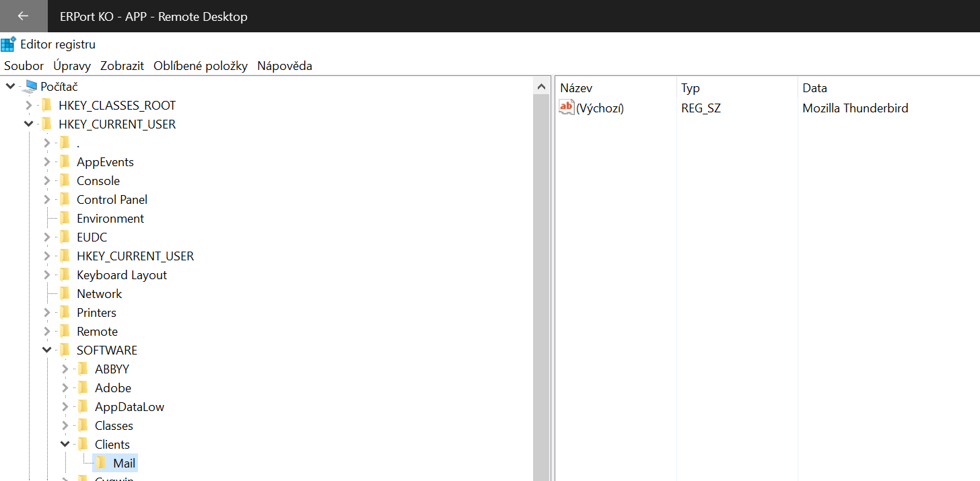Viewport: 980px width, 481px height.
Task: Click the tree pane scroll up arrow
Action: tap(541, 87)
